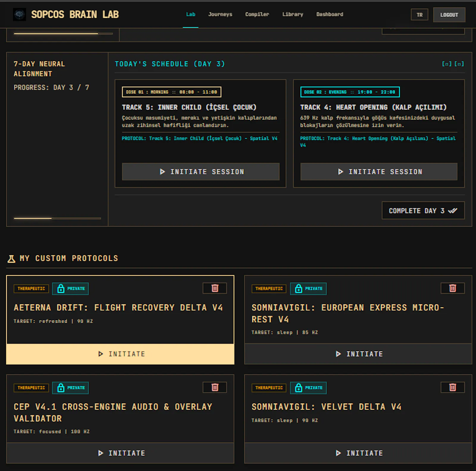Initiate CEP V4.1 Cross-Engine Validator

click(120, 453)
